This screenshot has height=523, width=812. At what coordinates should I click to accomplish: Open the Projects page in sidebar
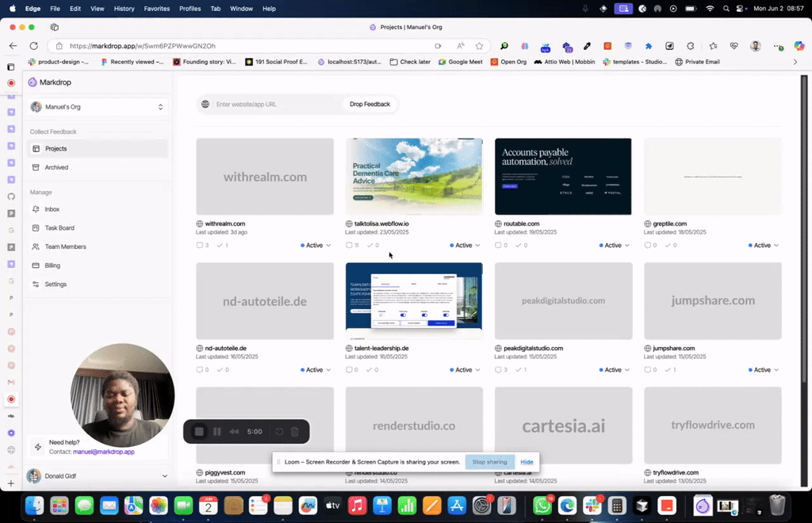(x=98, y=148)
